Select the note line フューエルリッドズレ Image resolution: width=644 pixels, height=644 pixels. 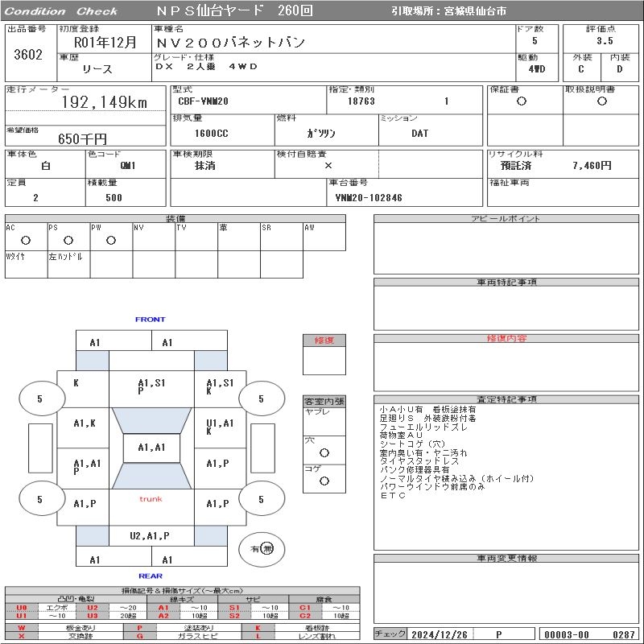click(423, 427)
